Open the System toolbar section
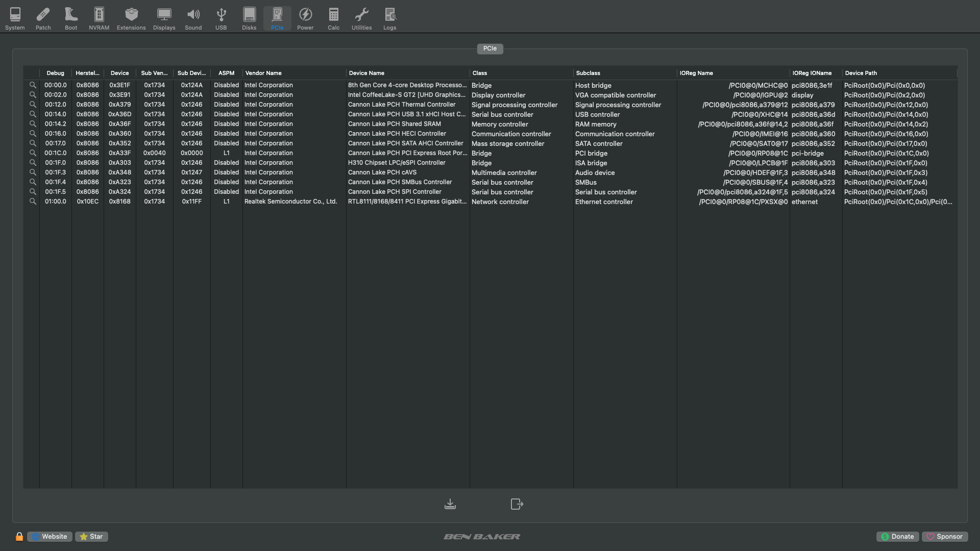Viewport: 980px width, 551px height. [x=15, y=19]
